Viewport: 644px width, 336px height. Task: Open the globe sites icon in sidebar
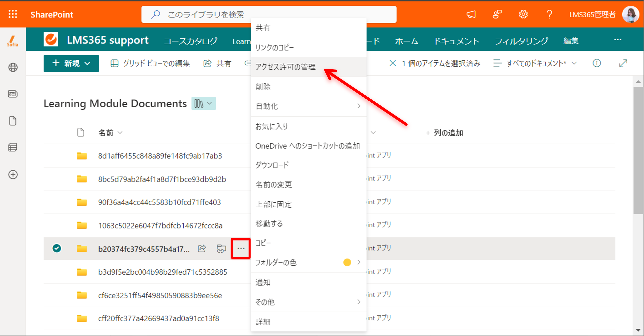[13, 67]
